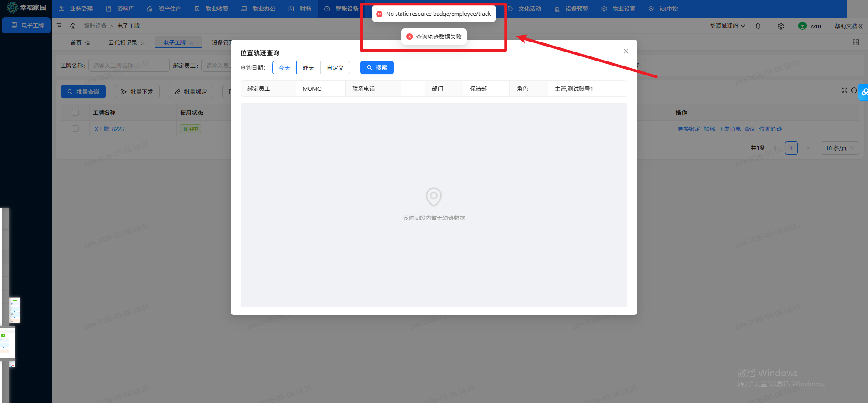This screenshot has width=868, height=403.
Task: Click the grid layout icon
Action: point(855,42)
